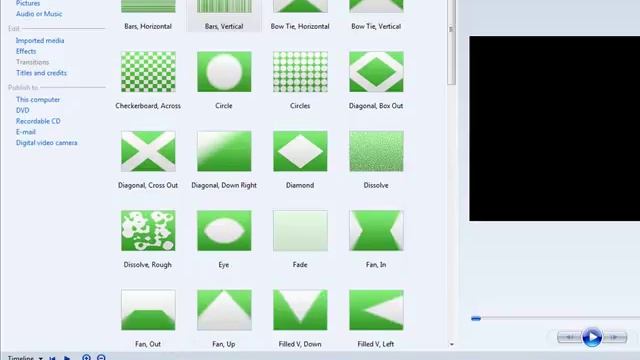
Task: Select the Checkerboard, Across transition thumbnail
Action: (148, 72)
